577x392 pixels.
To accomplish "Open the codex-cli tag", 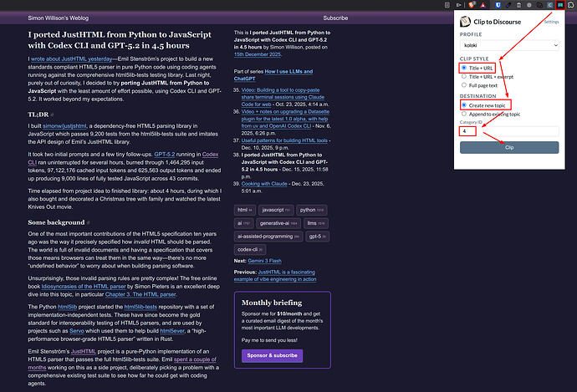I will point(250,250).
